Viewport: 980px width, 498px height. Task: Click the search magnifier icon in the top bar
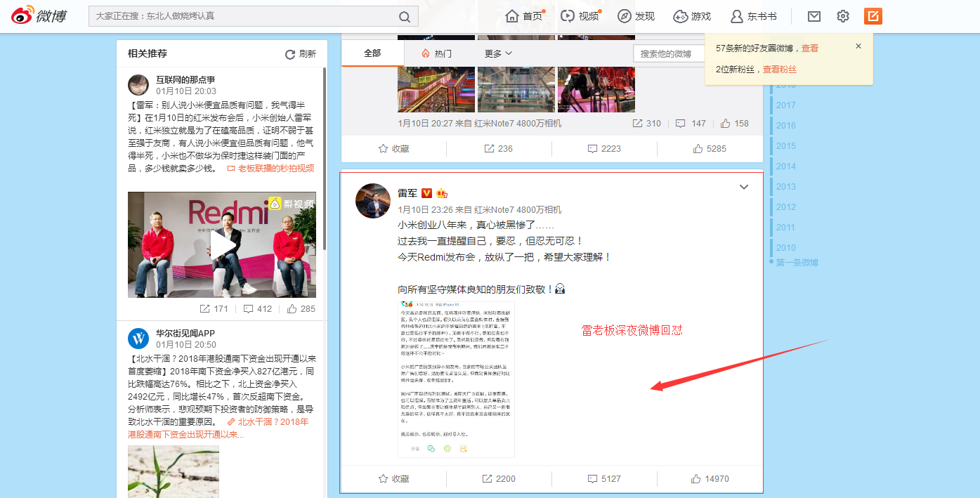tap(405, 17)
